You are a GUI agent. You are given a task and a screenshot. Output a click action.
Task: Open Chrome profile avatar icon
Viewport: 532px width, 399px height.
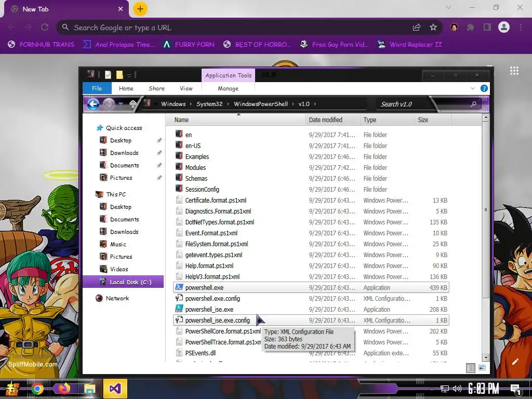tap(504, 27)
